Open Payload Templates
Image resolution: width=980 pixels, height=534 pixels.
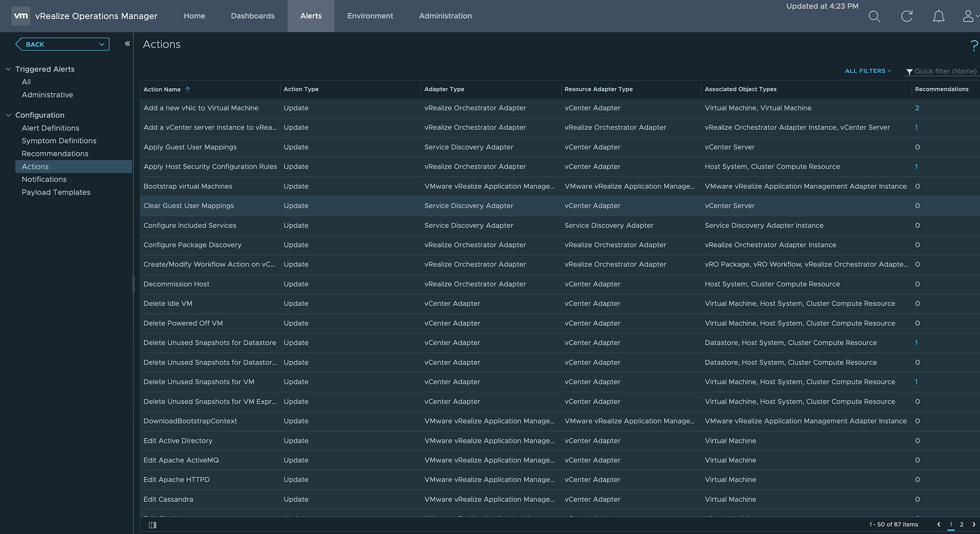[x=56, y=192]
